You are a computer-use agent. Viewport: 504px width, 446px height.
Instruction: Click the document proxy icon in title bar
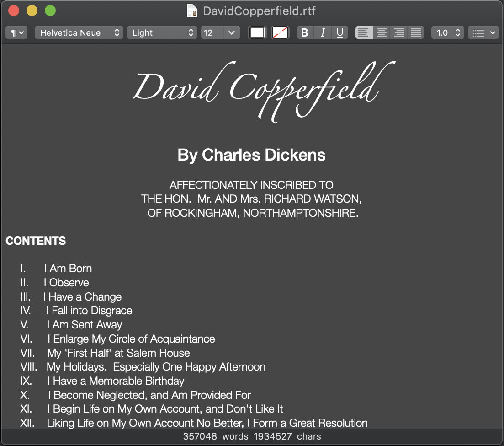(x=192, y=11)
